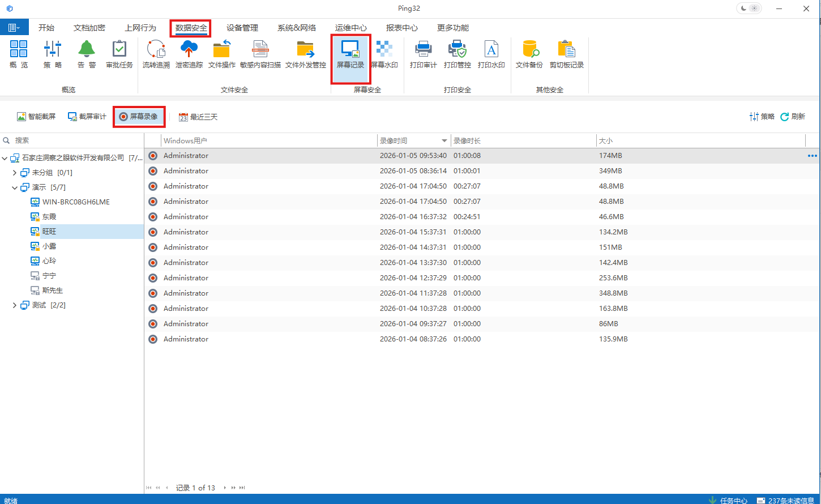Click the 泄密追踪 leak tracking icon

(x=189, y=55)
